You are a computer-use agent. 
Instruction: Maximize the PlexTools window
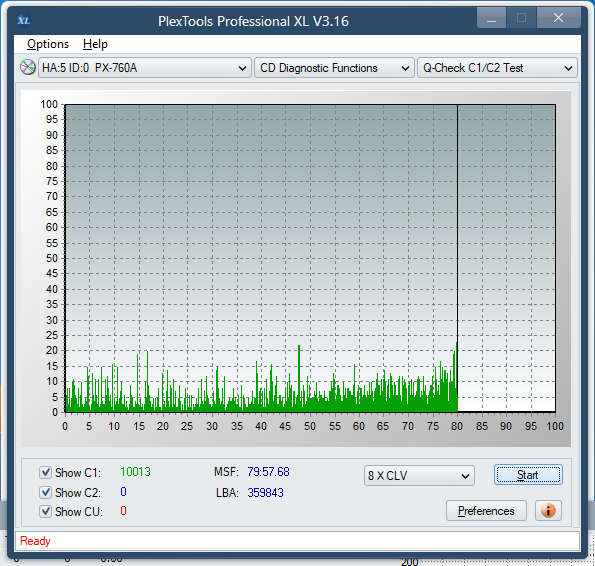pos(521,18)
